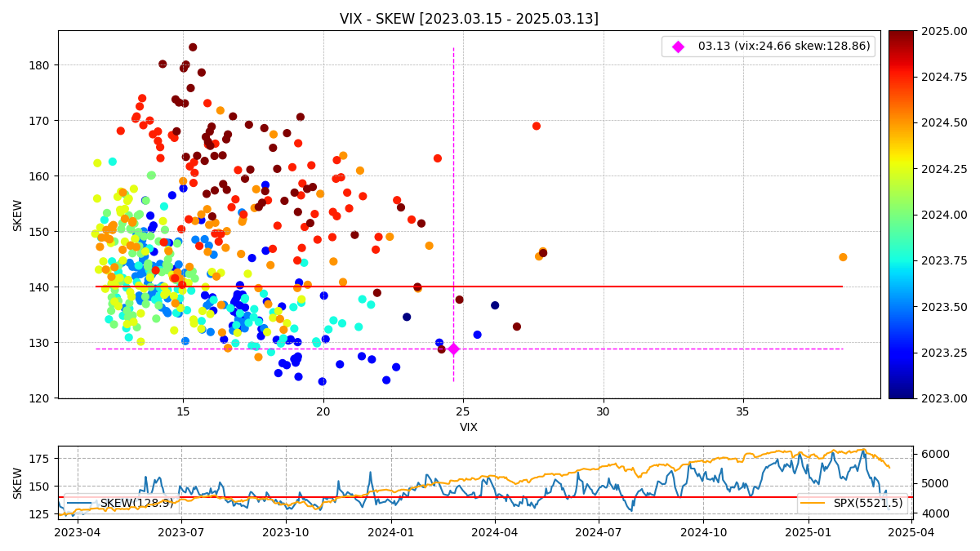Click the 2024-01 tick on the time axis
Image resolution: width=980 pixels, height=551 pixels.
coord(390,532)
